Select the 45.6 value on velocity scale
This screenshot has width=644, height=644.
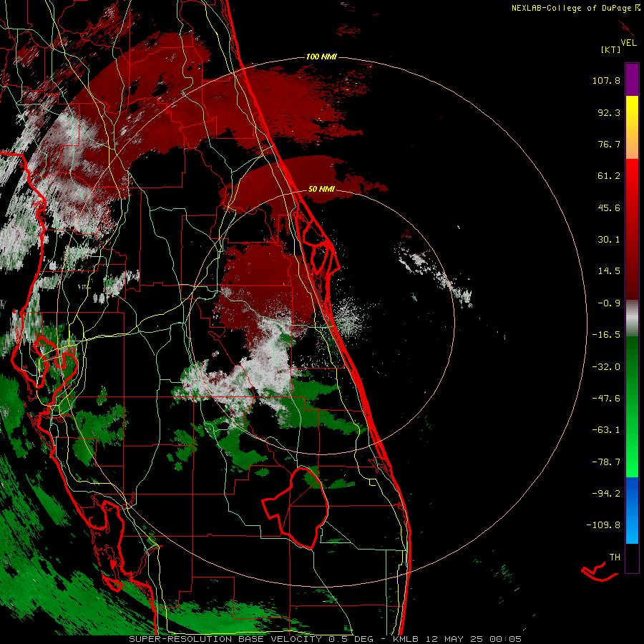[609, 208]
